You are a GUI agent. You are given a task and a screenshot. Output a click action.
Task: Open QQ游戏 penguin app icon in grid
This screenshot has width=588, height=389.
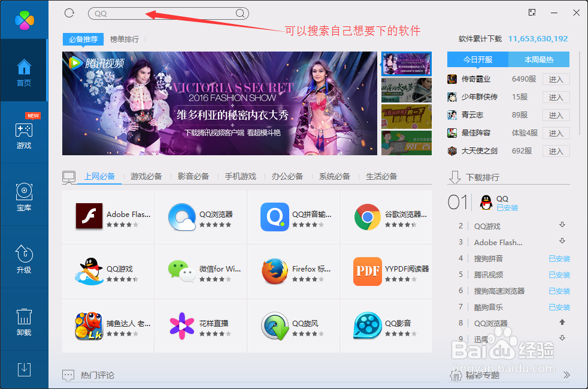tap(89, 272)
